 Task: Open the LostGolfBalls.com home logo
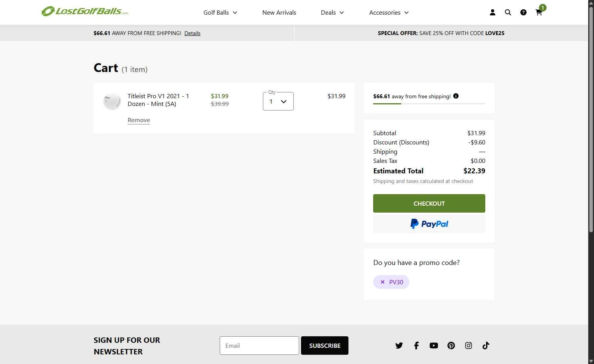point(85,12)
